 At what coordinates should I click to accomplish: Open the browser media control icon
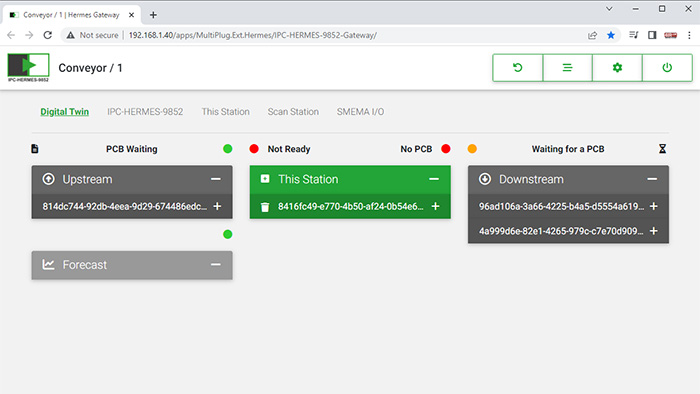tap(633, 35)
